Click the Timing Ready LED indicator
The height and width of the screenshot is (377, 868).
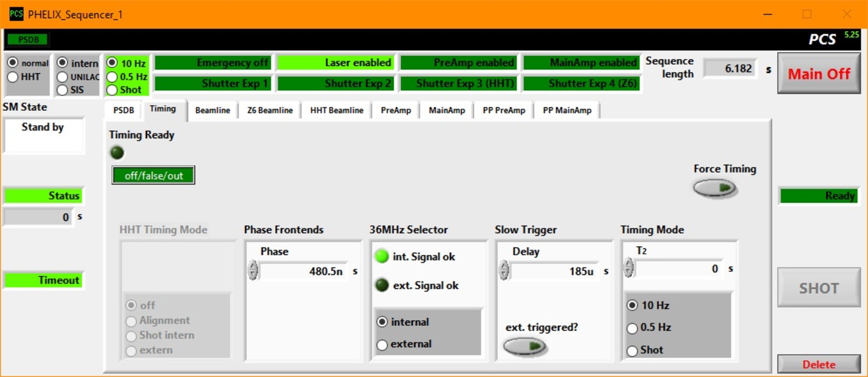click(x=117, y=153)
